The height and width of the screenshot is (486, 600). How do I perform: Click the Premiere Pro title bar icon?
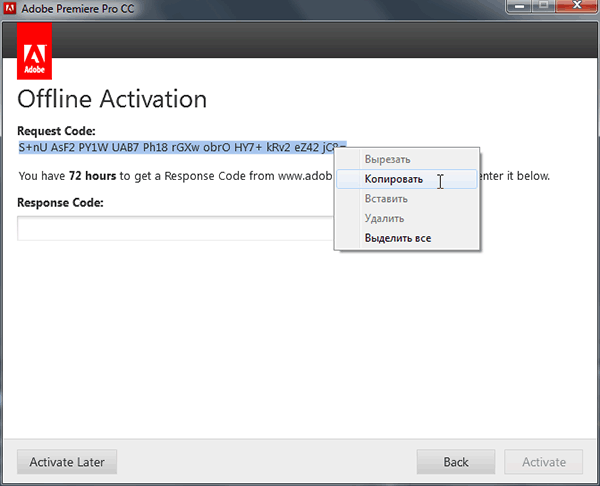10,8
